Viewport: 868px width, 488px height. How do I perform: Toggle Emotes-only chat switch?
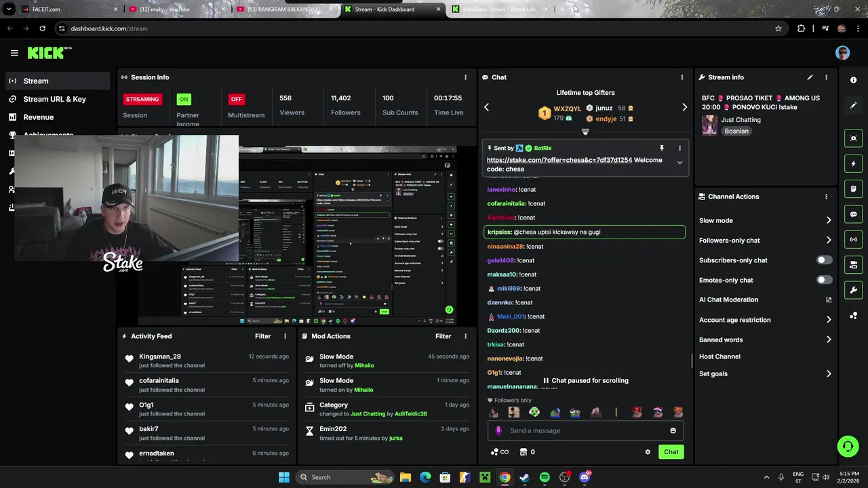[x=824, y=280]
